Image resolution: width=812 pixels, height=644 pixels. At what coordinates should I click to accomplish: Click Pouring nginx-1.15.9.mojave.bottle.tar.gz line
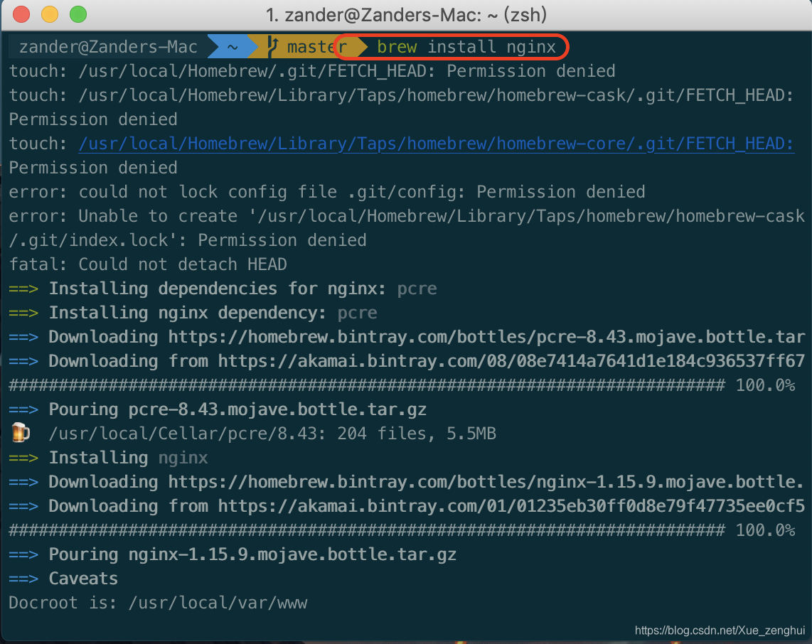coord(233,554)
